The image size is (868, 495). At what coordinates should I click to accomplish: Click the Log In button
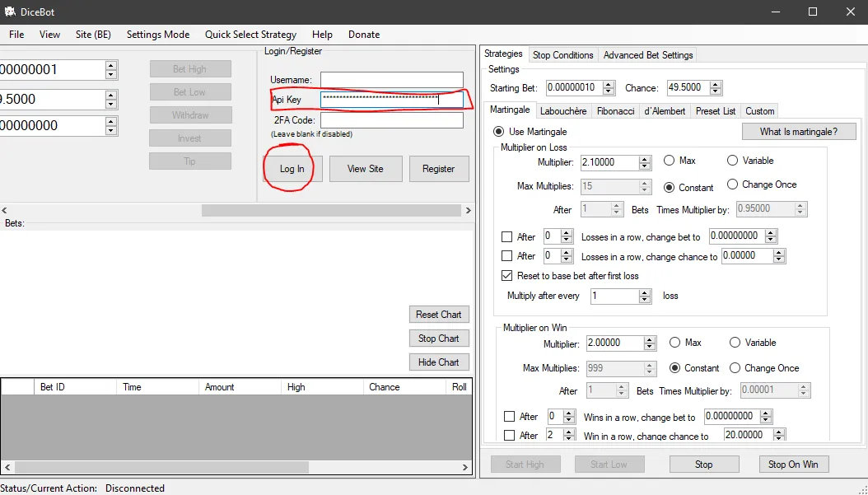tap(292, 169)
